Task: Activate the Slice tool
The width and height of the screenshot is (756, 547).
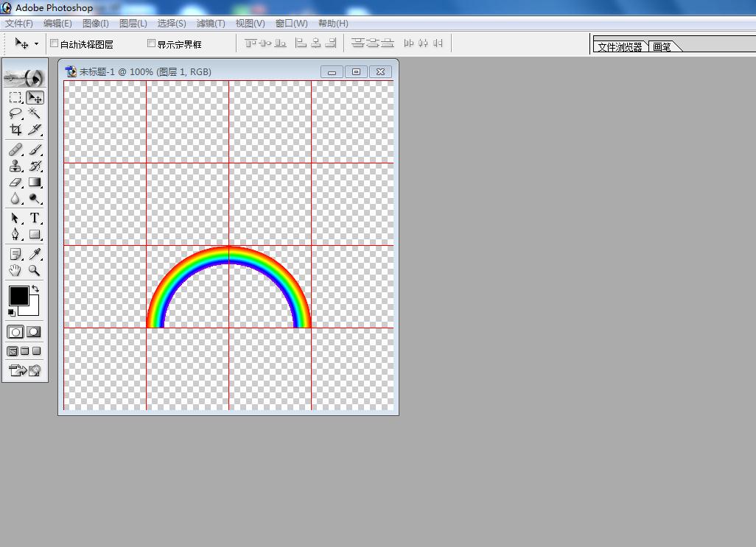Action: [x=35, y=129]
